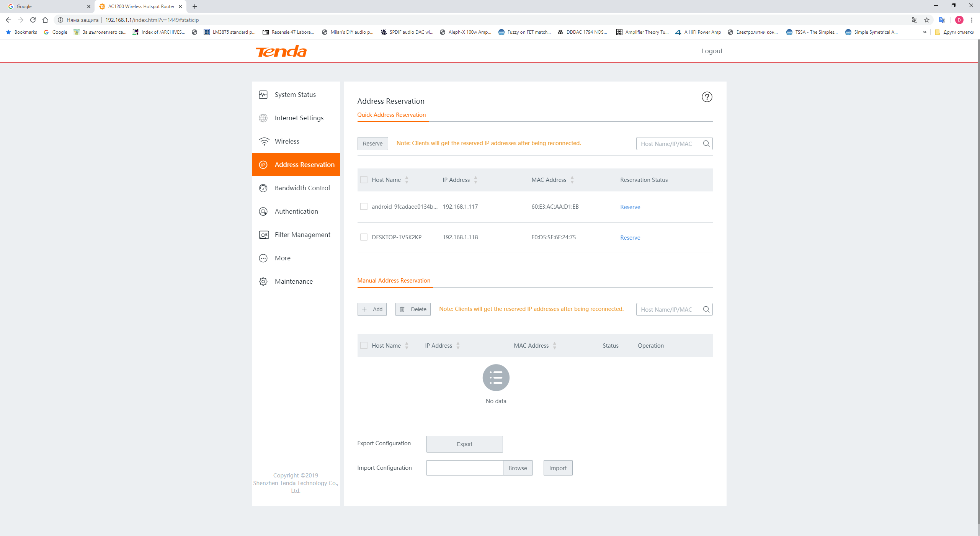Click the Filter Management card icon
Screen dimensions: 980x536
coord(264,235)
